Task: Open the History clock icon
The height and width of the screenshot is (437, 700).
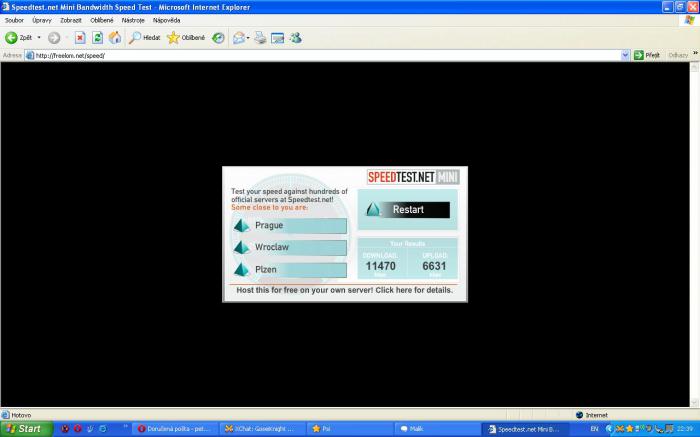Action: tap(218, 38)
